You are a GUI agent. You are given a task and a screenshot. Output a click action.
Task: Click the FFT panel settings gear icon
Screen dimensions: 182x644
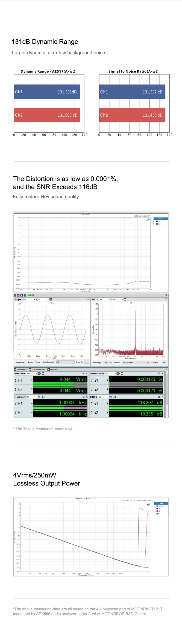click(125, 299)
